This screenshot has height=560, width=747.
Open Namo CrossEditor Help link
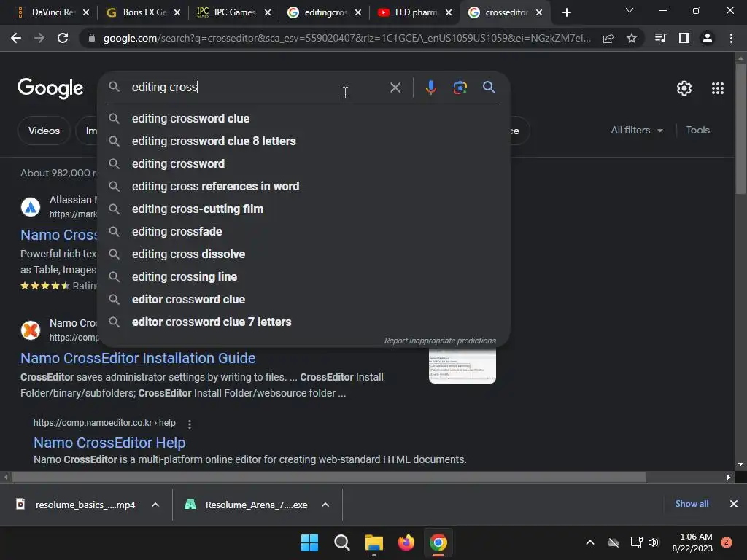coord(109,443)
